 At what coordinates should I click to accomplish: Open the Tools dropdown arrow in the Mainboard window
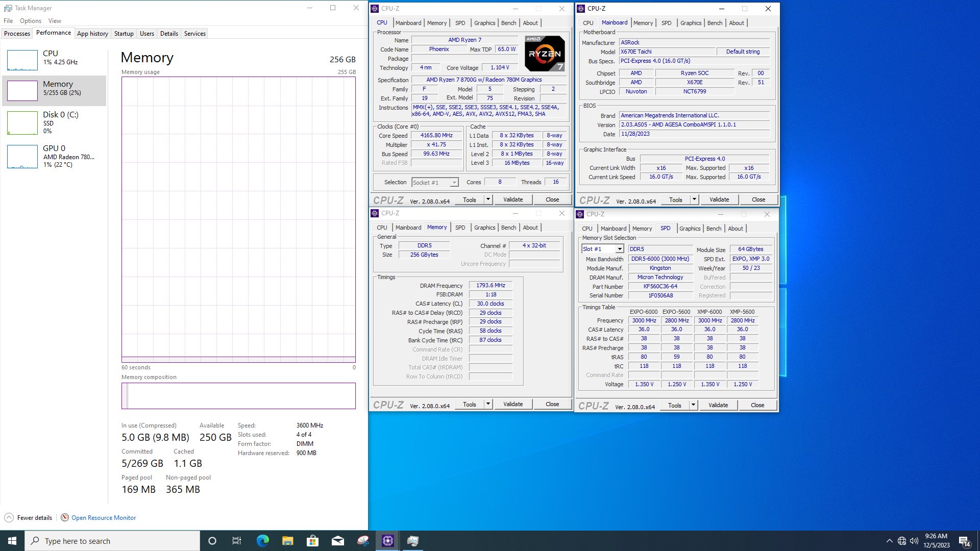tap(694, 199)
